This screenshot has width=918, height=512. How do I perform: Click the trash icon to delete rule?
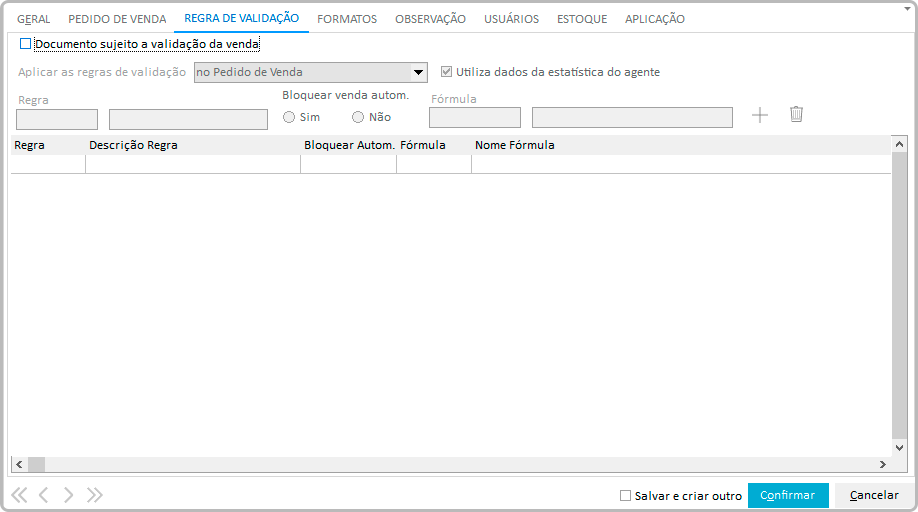(796, 114)
